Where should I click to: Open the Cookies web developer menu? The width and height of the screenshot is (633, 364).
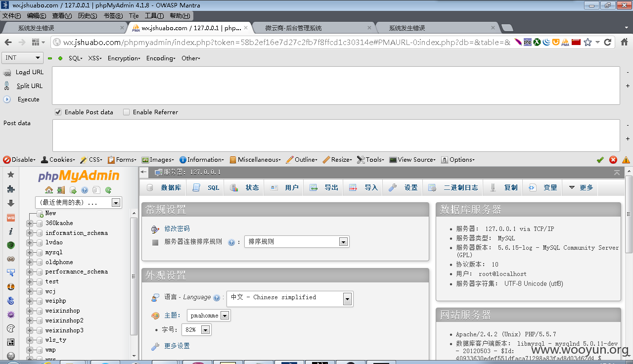(58, 160)
